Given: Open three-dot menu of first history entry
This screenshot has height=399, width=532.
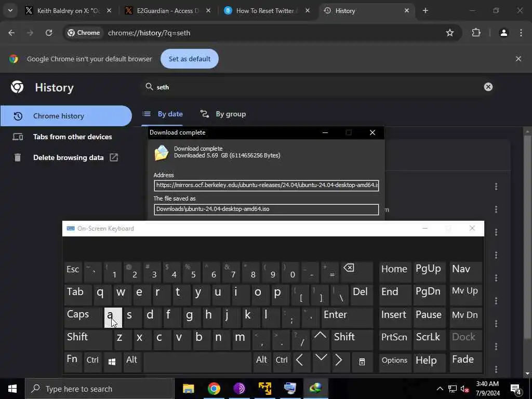Looking at the screenshot, I should pyautogui.click(x=496, y=187).
